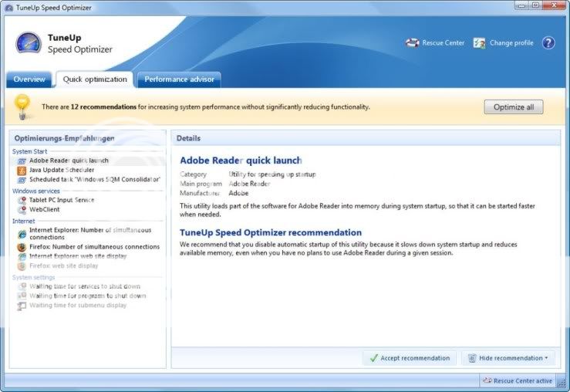The width and height of the screenshot is (570, 392).
Task: Click the TuneUp Speed Optimizer speedometer logo
Action: 29,43
